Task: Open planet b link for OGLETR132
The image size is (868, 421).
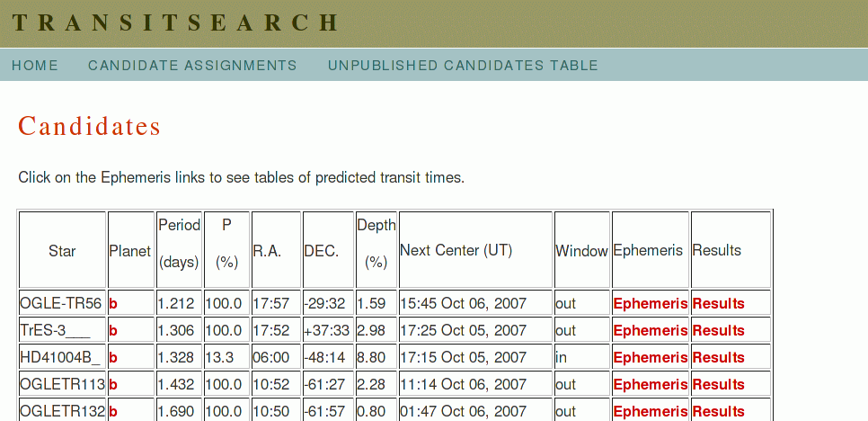Action: (113, 412)
